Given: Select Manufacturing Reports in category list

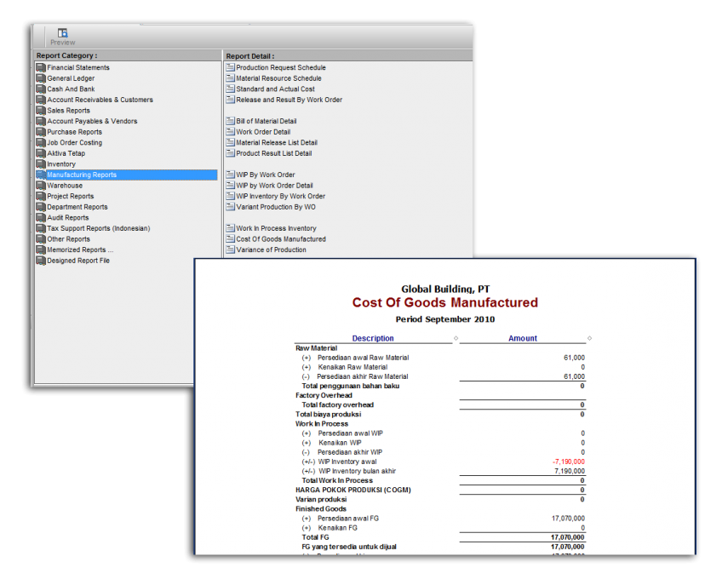Looking at the screenshot, I should click(82, 175).
